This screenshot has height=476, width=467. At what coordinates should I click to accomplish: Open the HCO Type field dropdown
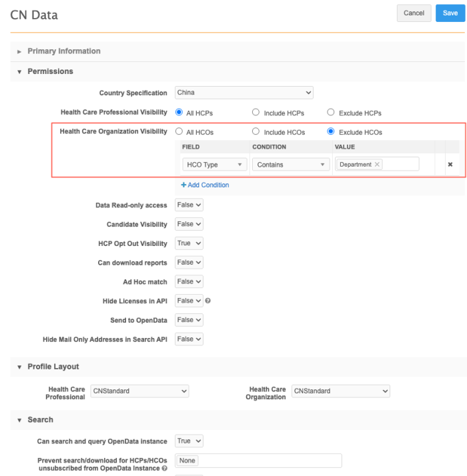[214, 165]
